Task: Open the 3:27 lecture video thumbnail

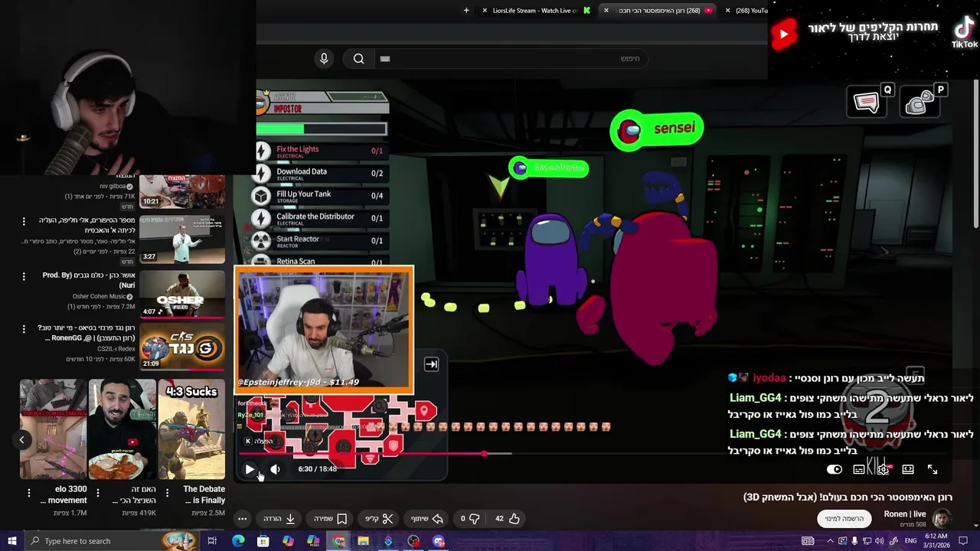Action: coord(182,239)
